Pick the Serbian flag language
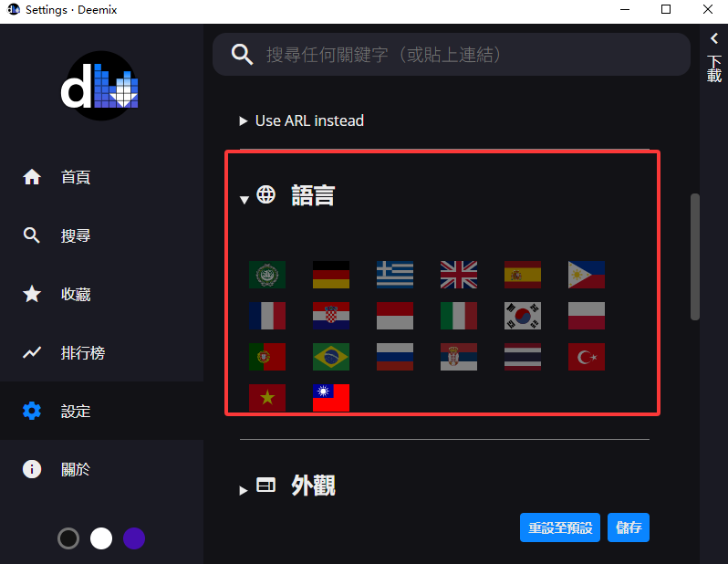The image size is (728, 564). (x=459, y=356)
